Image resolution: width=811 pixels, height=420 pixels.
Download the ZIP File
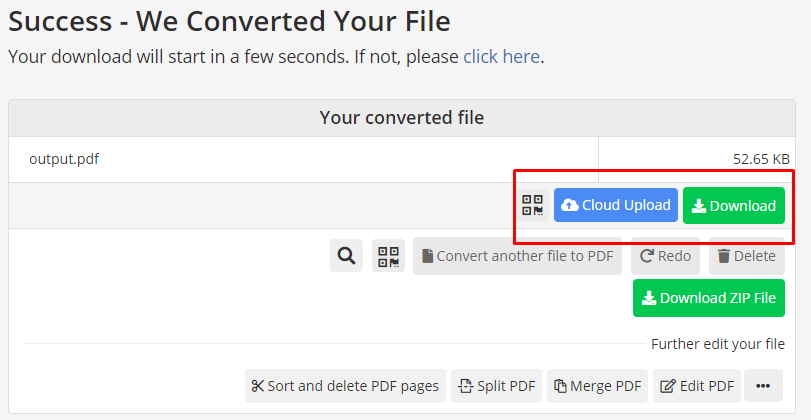(x=709, y=298)
